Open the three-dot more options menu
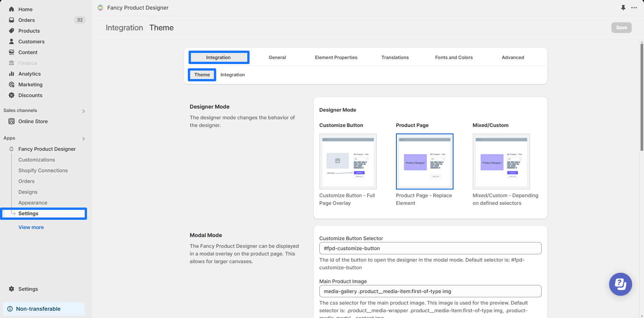The height and width of the screenshot is (318, 644). [x=634, y=8]
